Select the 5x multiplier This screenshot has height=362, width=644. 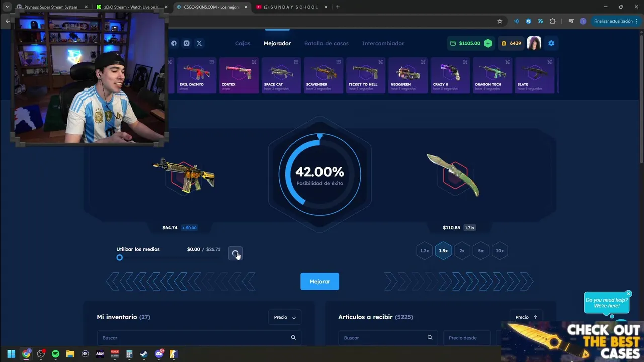point(481,251)
